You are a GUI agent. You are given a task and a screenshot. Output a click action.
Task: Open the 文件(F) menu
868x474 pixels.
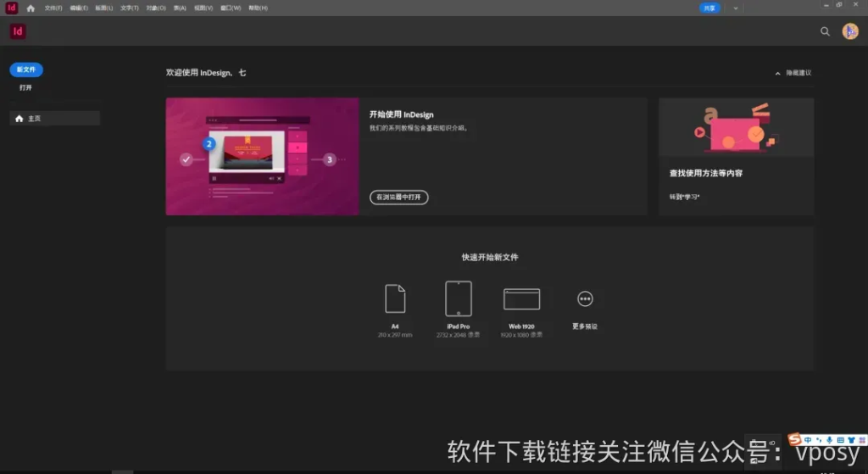53,8
